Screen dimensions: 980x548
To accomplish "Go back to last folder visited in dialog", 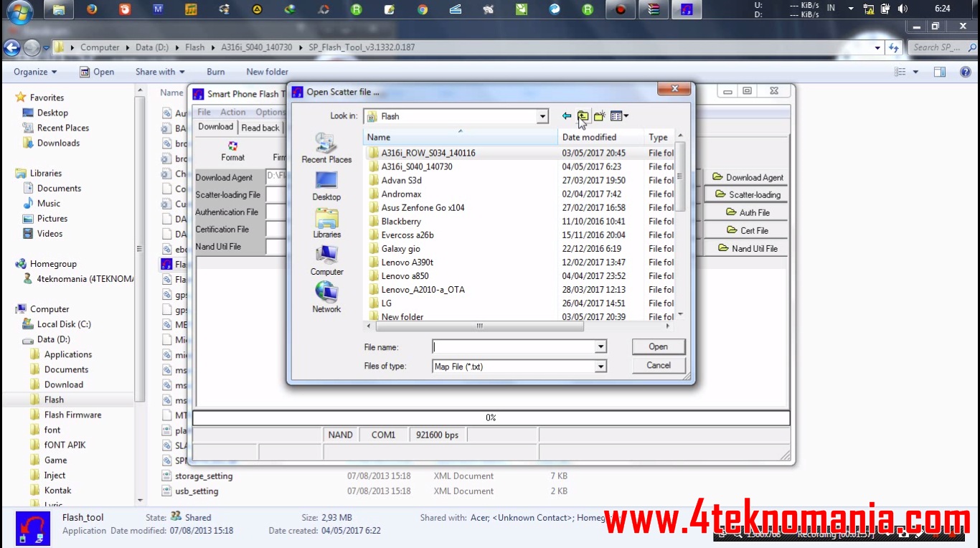I will (567, 116).
